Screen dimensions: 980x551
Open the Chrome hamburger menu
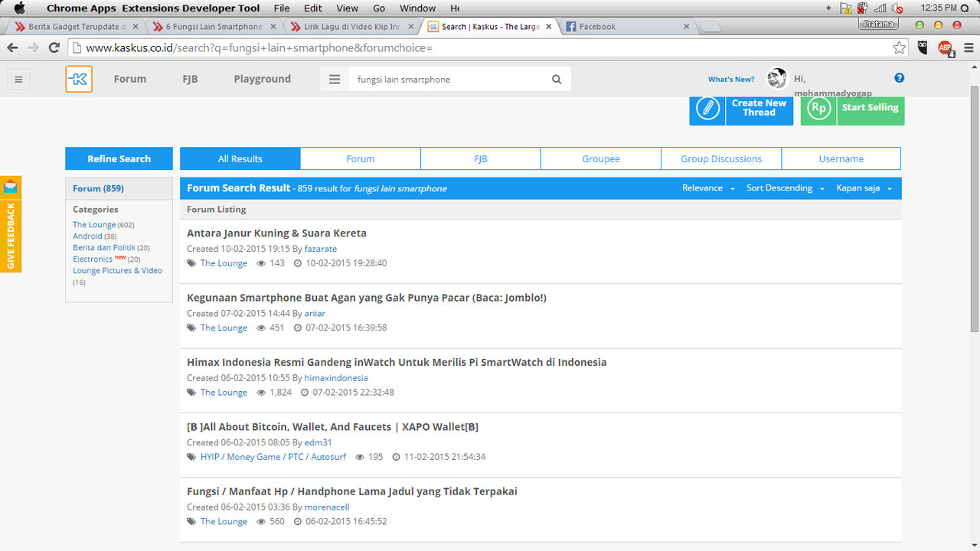tap(969, 47)
